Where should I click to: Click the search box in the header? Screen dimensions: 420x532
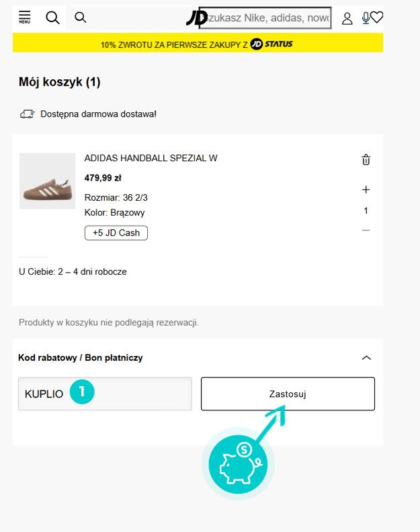coord(269,18)
